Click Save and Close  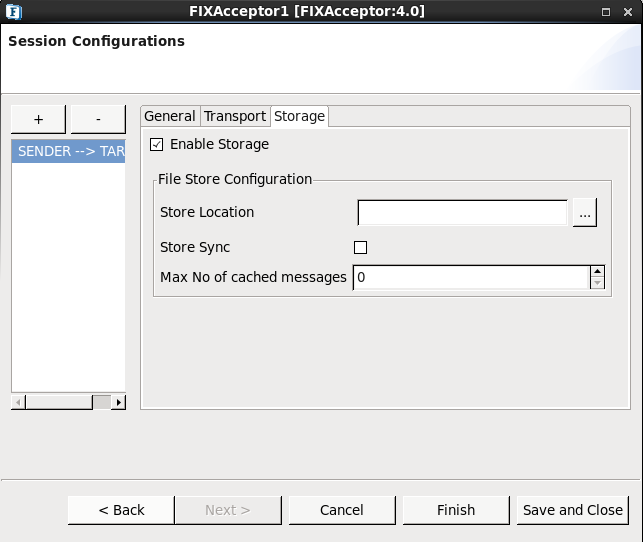[x=572, y=510]
